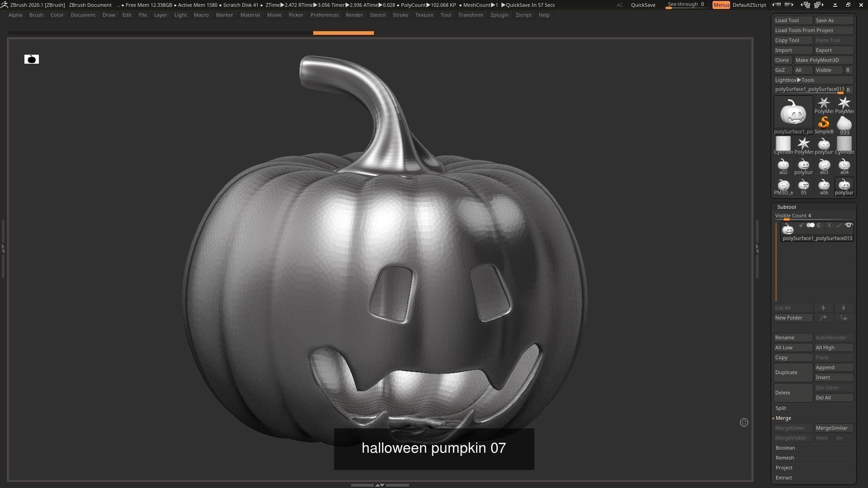868x488 pixels.
Task: Expand the Remesh section
Action: [x=785, y=458]
